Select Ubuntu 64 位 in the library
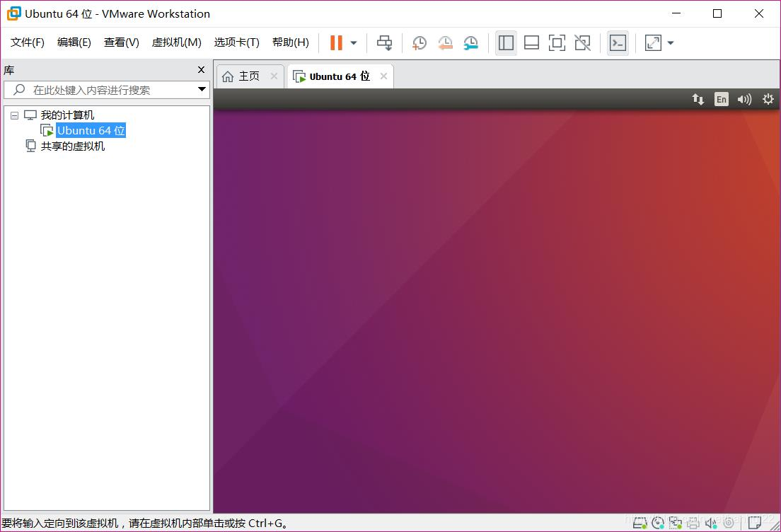 coord(91,130)
